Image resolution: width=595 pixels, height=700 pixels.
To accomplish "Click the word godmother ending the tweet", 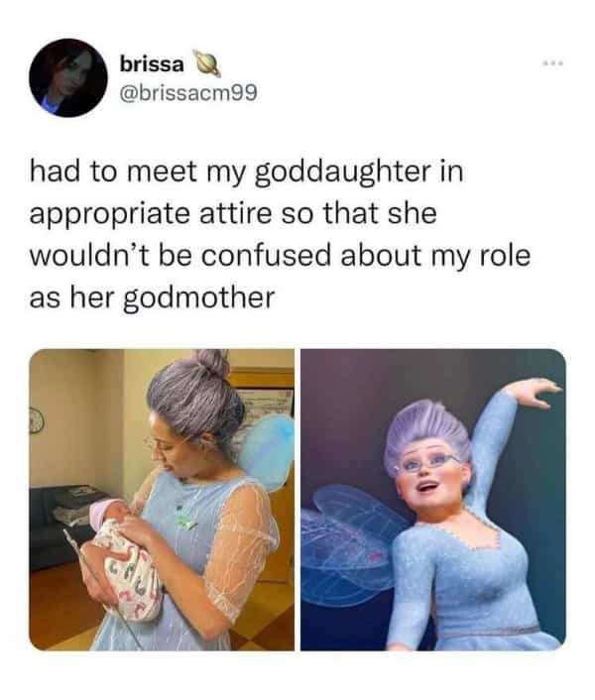I will tap(198, 299).
